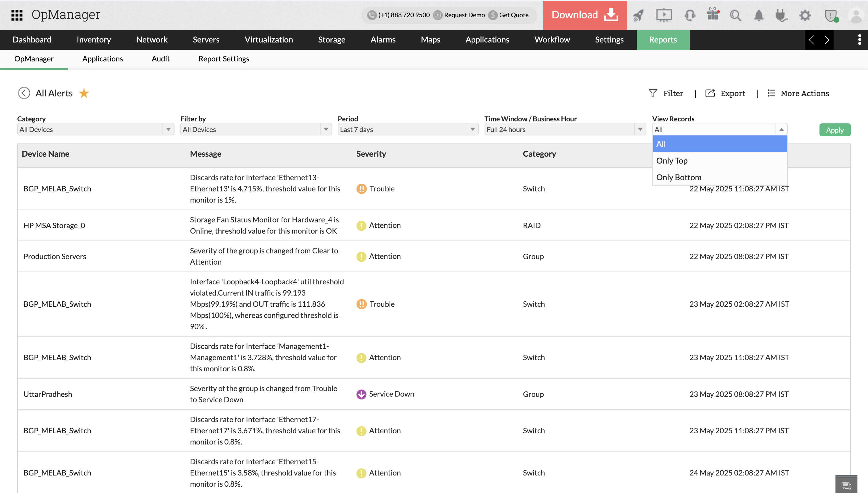Open the alarm bell notifications
This screenshot has height=493, width=868.
tap(759, 15)
